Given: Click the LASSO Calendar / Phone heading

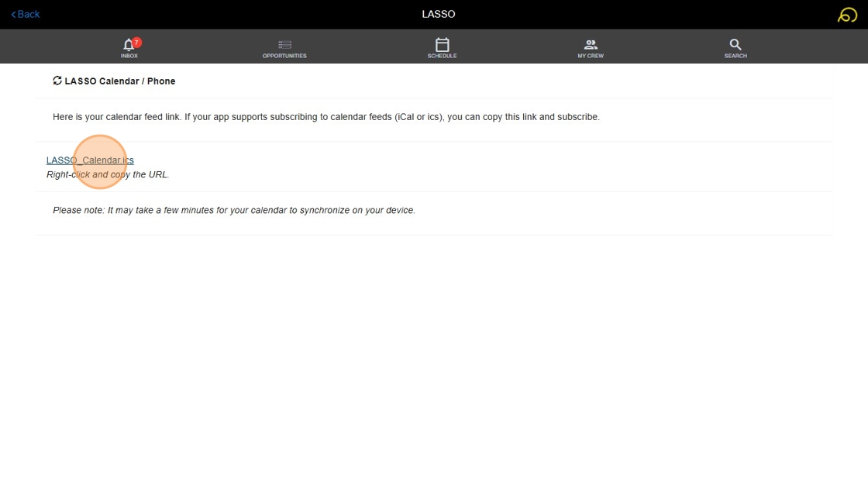Looking at the screenshot, I should point(119,81).
